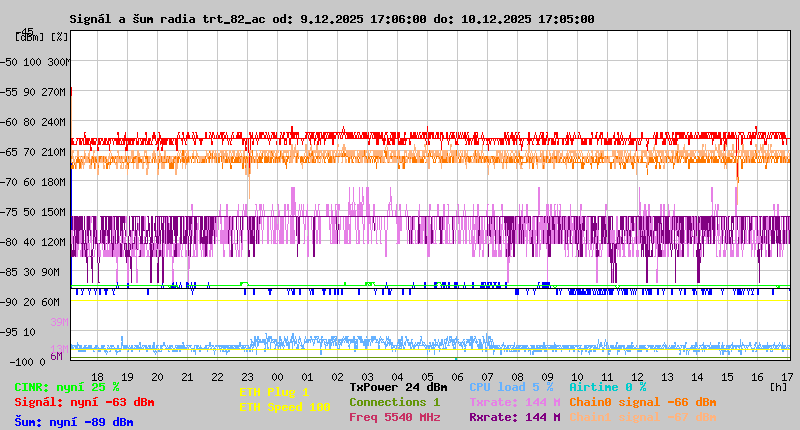Click the 17 hour mark at axis end

click(787, 377)
